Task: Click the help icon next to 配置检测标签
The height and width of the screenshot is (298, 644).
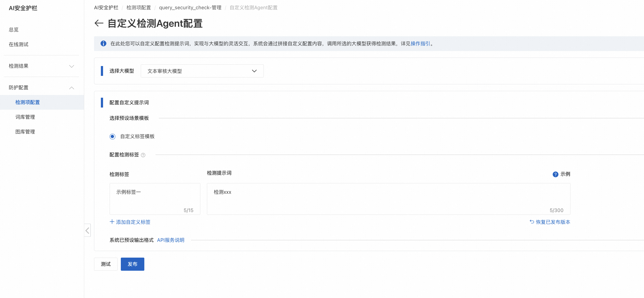Action: coord(143,155)
